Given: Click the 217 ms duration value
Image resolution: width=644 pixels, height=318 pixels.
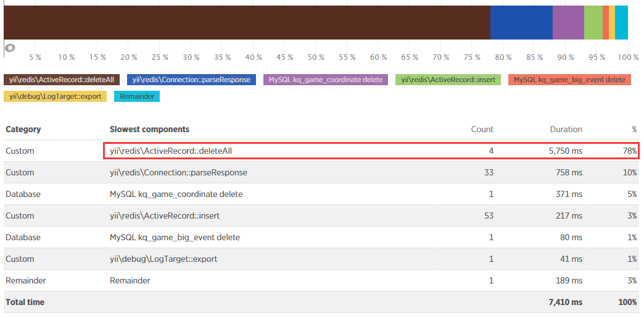Looking at the screenshot, I should [x=568, y=215].
